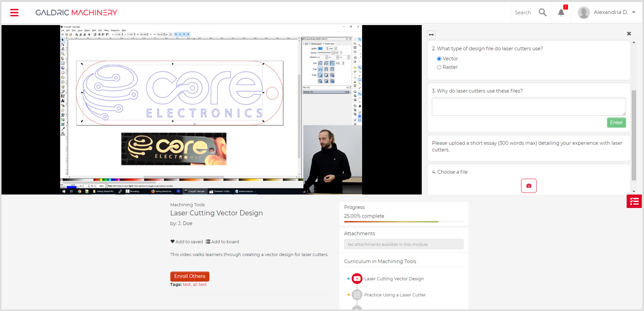
Task: Open notifications from the bell icon
Action: 561,12
